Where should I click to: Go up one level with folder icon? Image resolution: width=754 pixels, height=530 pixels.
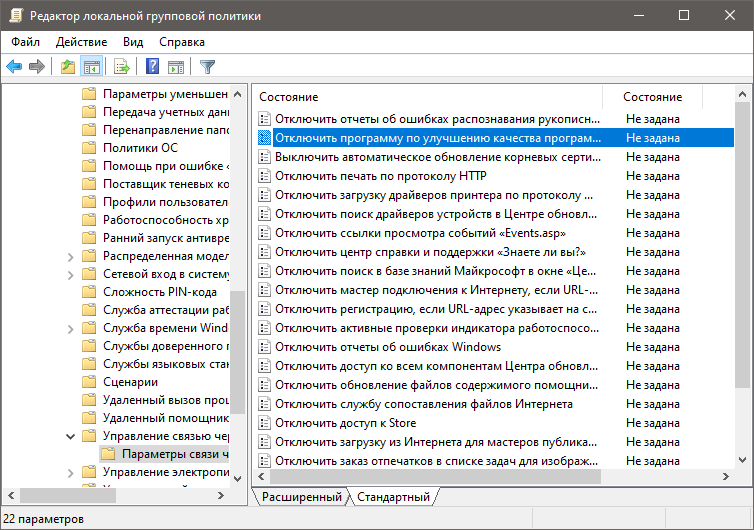(x=68, y=67)
